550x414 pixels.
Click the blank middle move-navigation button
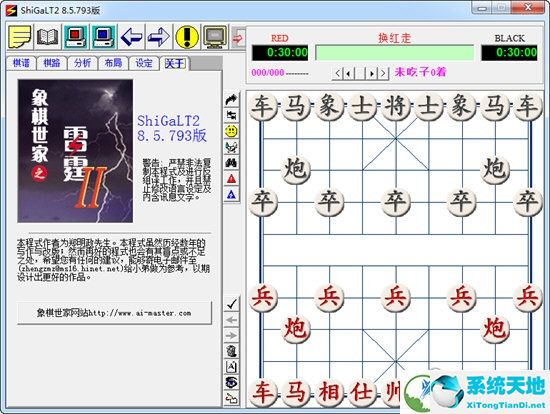360,73
